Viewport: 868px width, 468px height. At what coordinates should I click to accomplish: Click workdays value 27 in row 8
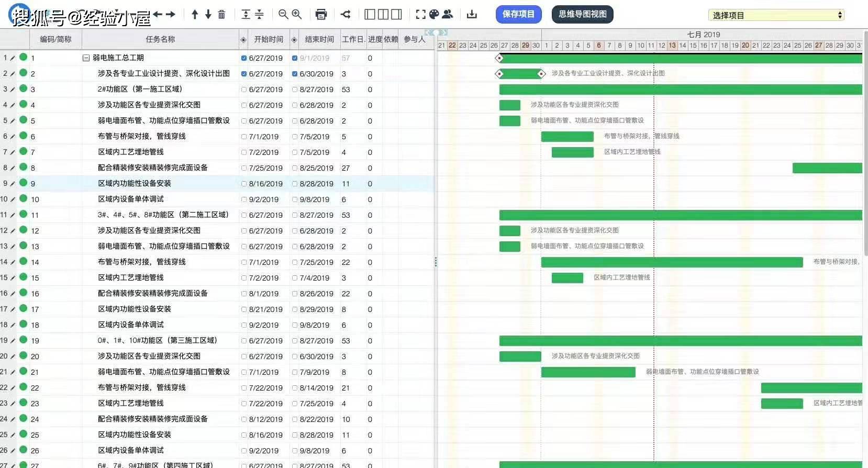(x=346, y=168)
